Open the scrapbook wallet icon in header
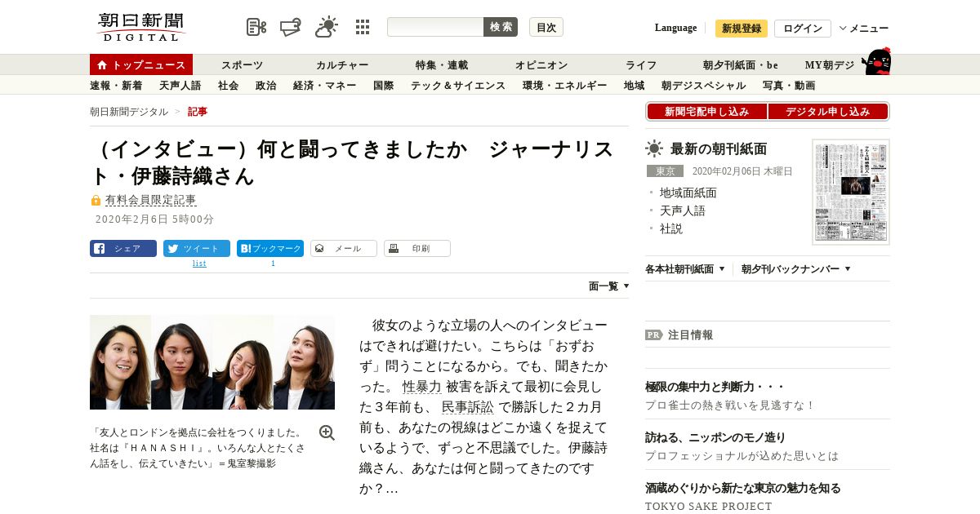This screenshot has width=980, height=514. (x=291, y=27)
